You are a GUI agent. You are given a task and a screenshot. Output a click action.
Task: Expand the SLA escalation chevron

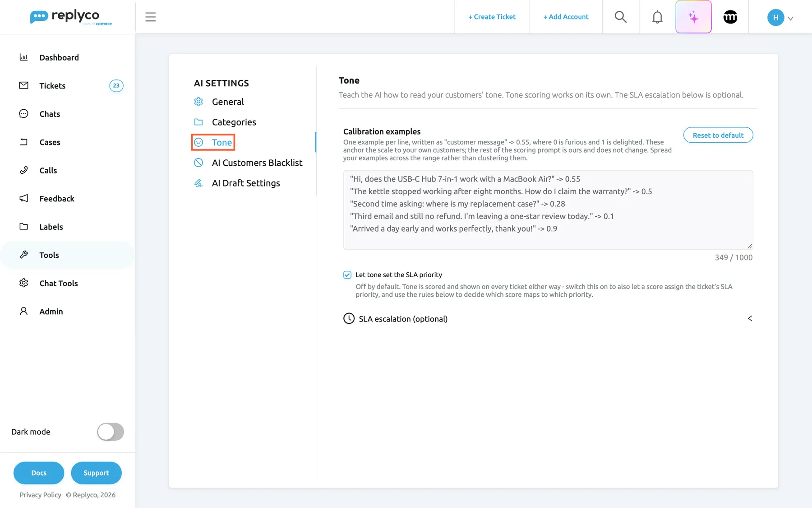tap(750, 318)
